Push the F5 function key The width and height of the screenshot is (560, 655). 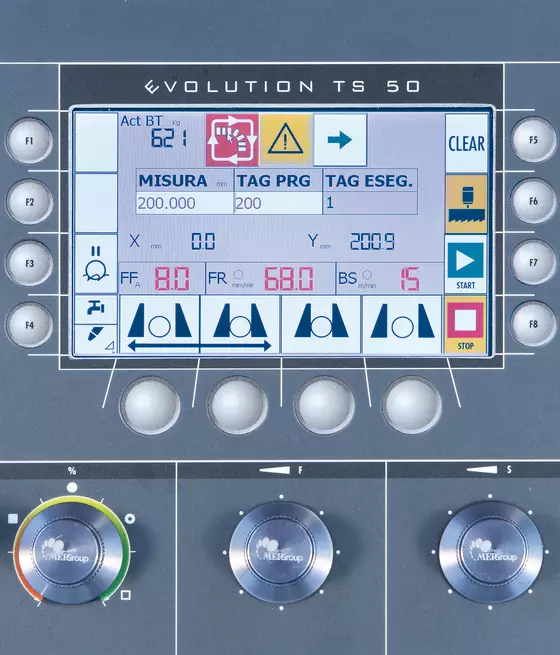[x=533, y=140]
